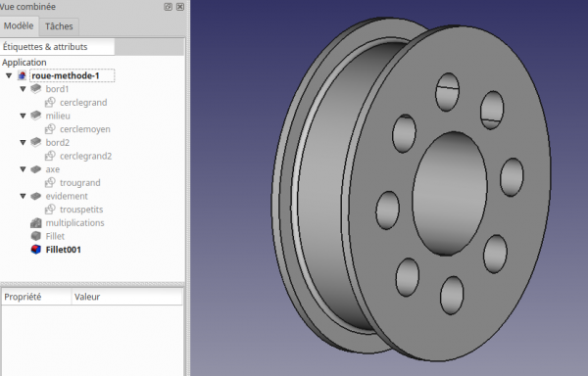Select trouspetits in the model tree
The width and height of the screenshot is (588, 376).
click(81, 210)
